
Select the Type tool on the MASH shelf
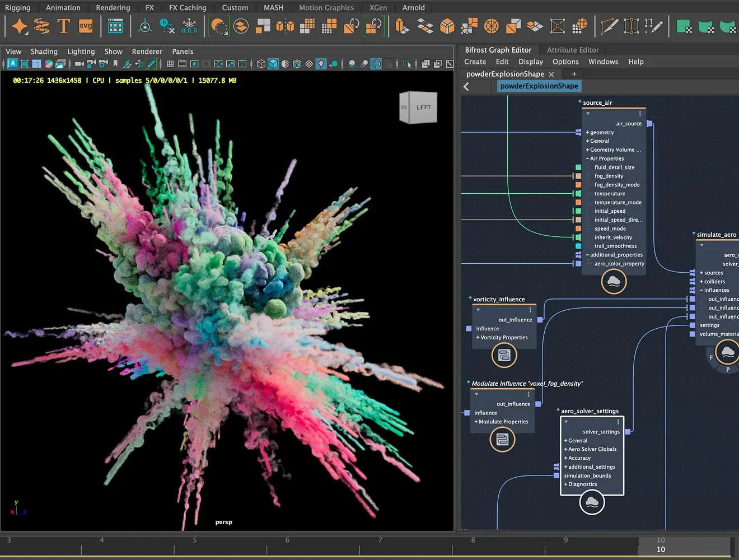(x=63, y=25)
